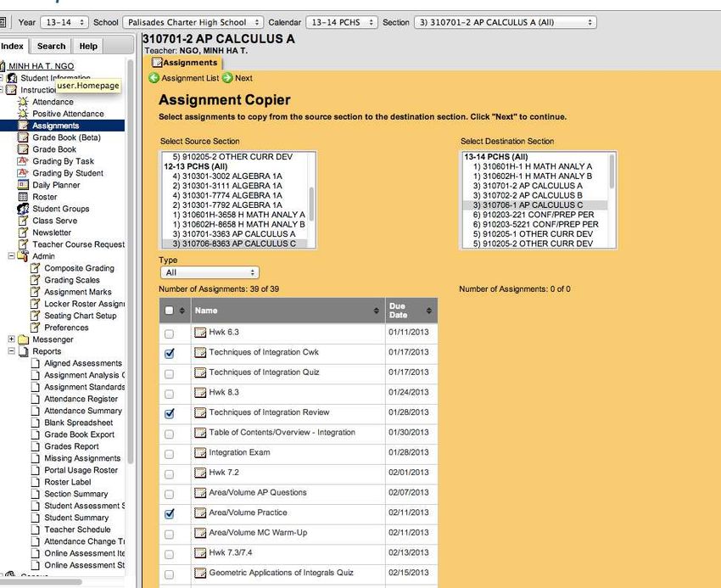Click the Integration Exam assignment icon
721x588 pixels.
pos(200,452)
